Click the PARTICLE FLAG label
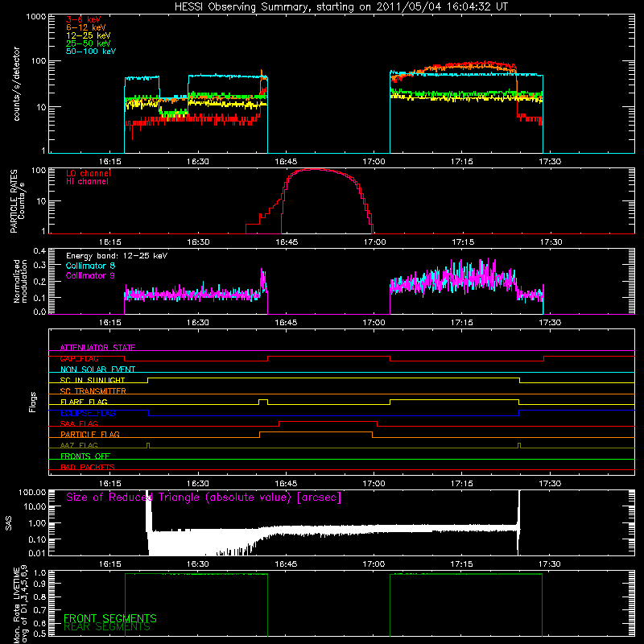 (x=90, y=435)
